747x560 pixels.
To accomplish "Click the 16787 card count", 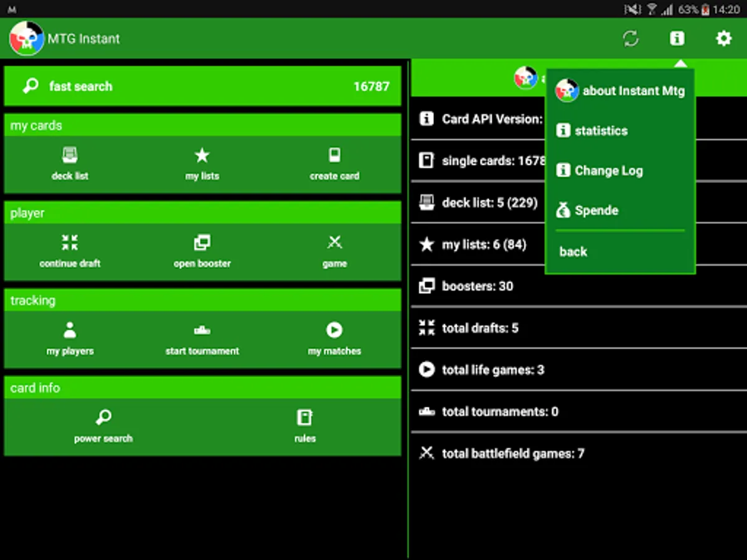I will click(372, 86).
